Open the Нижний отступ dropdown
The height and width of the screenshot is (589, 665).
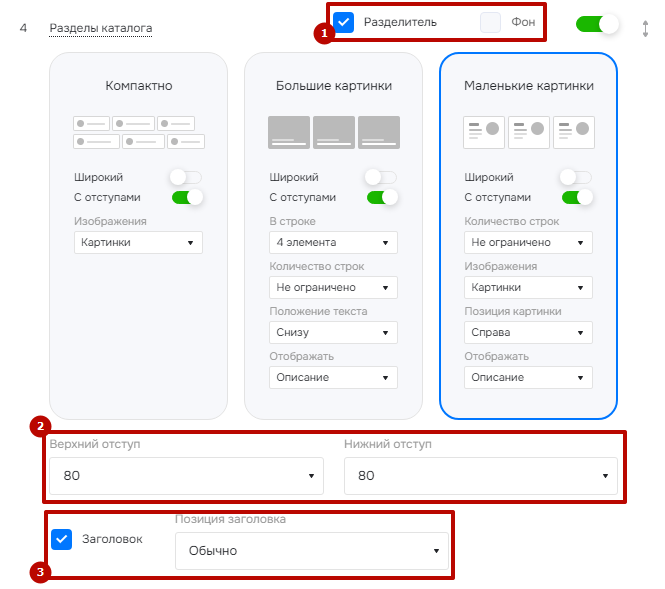pyautogui.click(x=481, y=476)
